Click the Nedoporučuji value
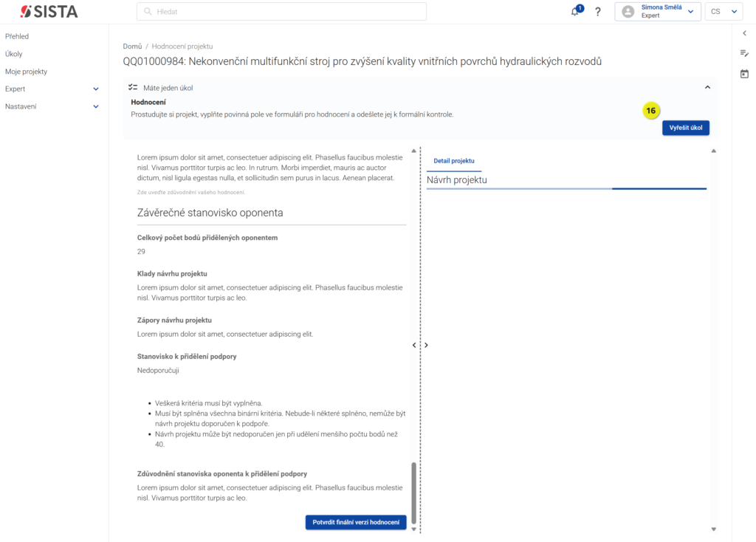The width and height of the screenshot is (756, 542). tap(158, 371)
